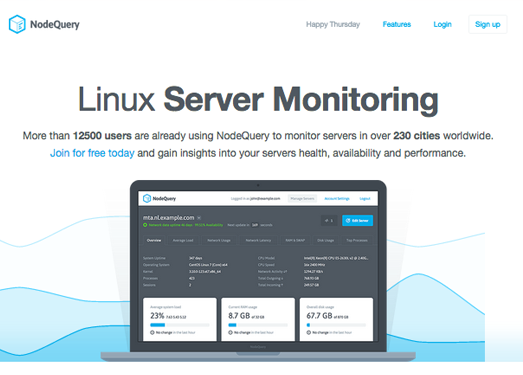Click 'Account Settings' in the laptop mockup
The image size is (523, 375).
337,199
